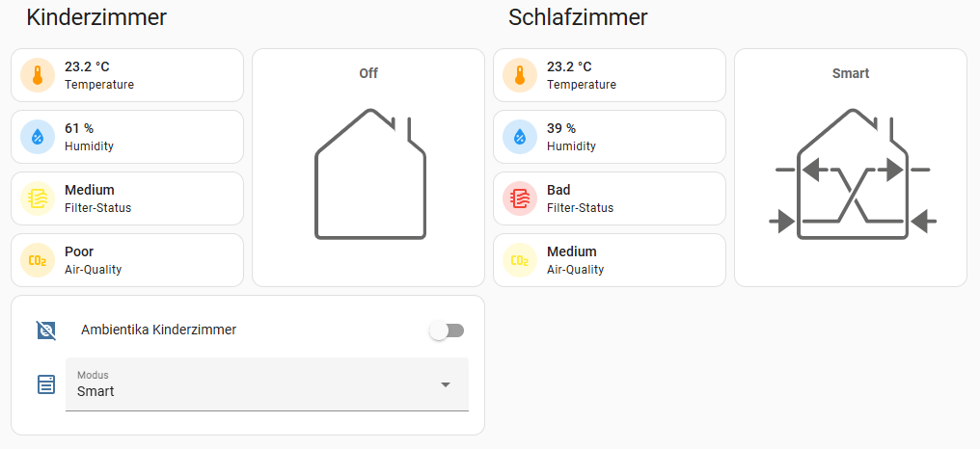Click the Kinderzimmer temperature thermometer icon

[38, 75]
